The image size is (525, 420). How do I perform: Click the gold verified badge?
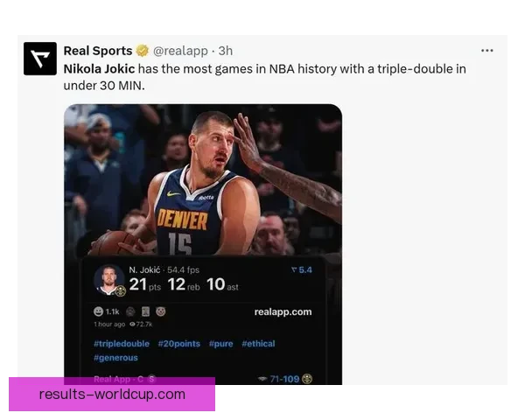click(143, 51)
